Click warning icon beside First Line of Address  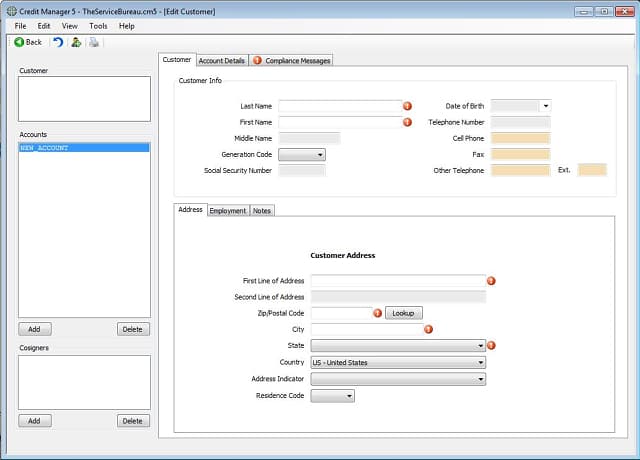point(491,281)
